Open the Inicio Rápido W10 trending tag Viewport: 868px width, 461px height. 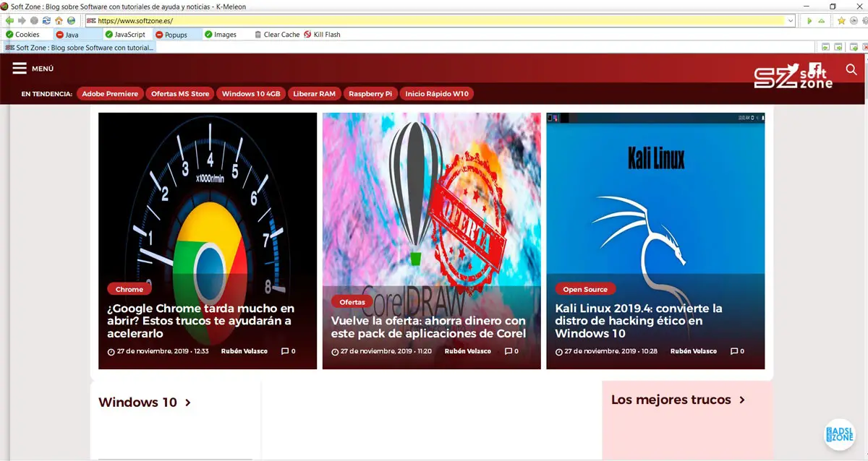[437, 94]
